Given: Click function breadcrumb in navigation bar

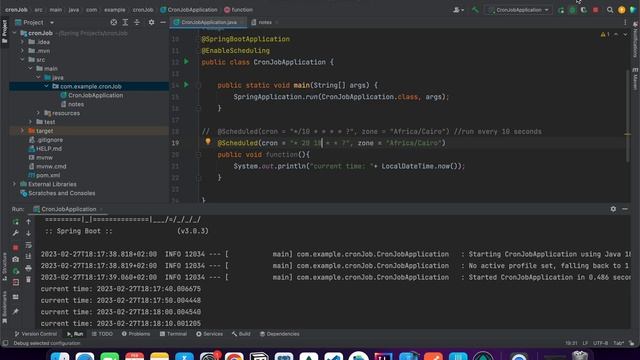Looking at the screenshot, I should pyautogui.click(x=239, y=9).
